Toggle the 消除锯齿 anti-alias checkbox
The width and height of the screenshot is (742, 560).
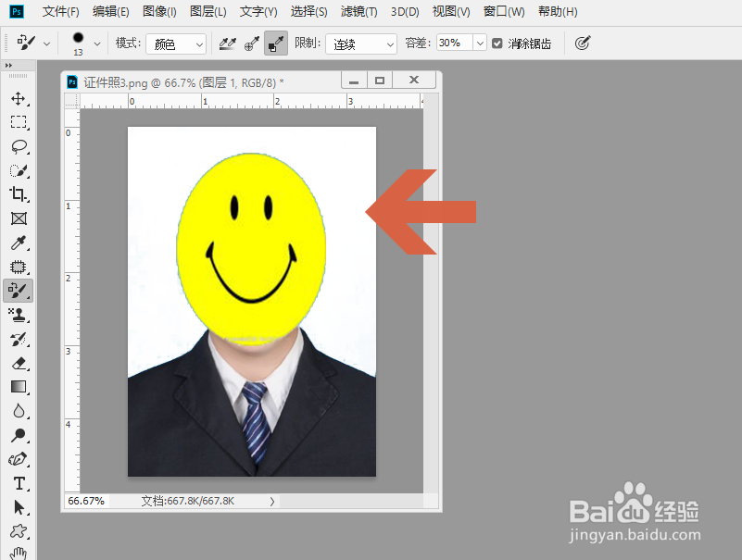pyautogui.click(x=497, y=43)
